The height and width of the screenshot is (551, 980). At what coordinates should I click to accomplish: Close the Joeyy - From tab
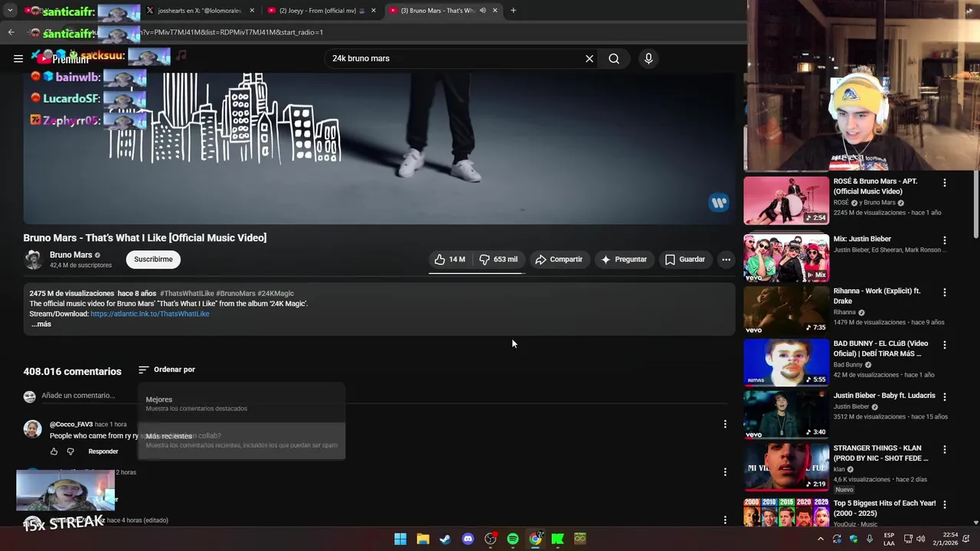(x=374, y=11)
